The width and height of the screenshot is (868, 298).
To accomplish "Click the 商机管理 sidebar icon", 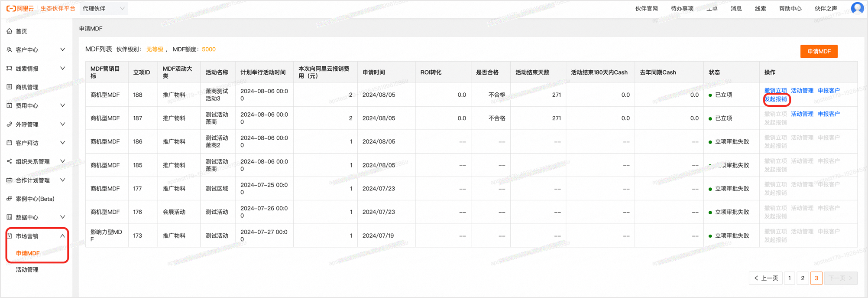I will click(x=10, y=87).
